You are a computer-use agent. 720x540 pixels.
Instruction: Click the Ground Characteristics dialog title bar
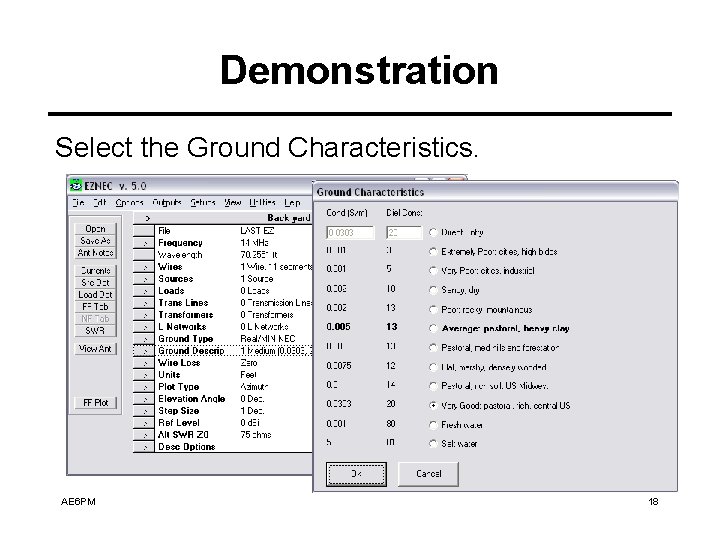click(495, 192)
